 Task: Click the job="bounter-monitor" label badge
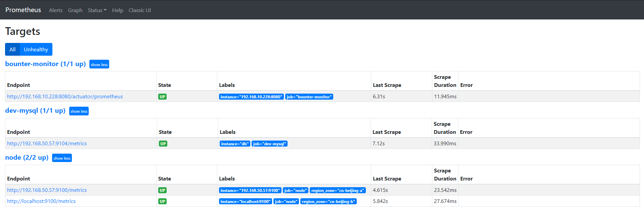click(309, 97)
